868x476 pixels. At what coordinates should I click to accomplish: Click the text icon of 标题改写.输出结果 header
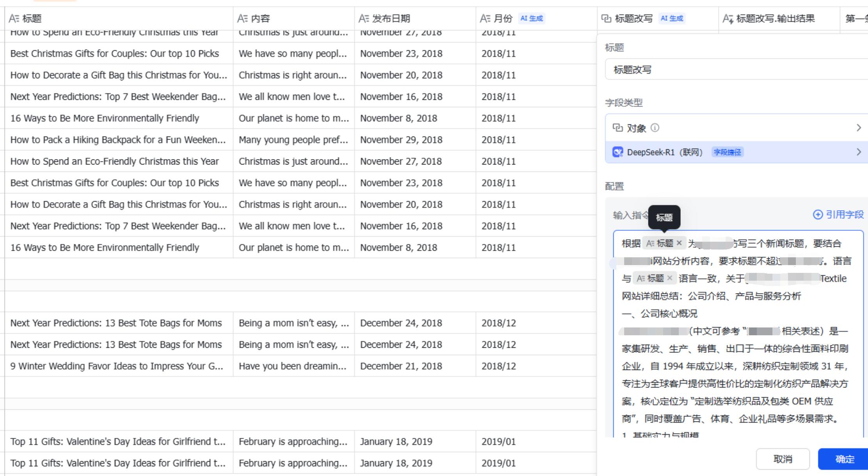pyautogui.click(x=728, y=18)
